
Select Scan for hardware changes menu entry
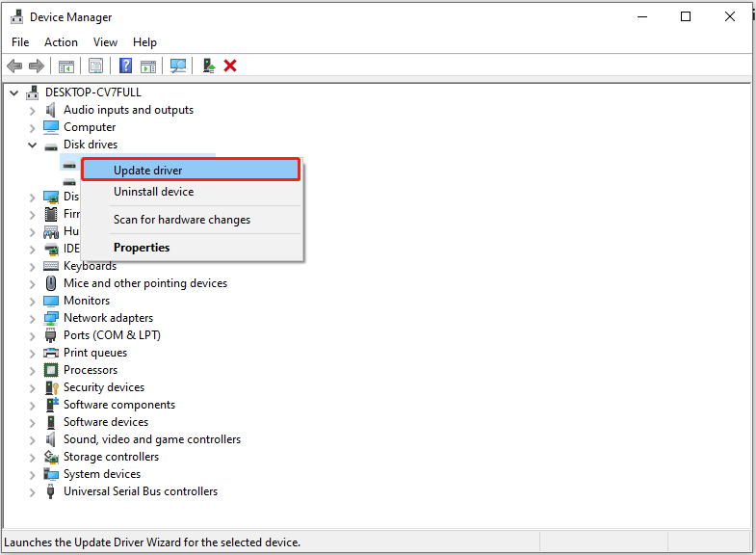coord(192,220)
